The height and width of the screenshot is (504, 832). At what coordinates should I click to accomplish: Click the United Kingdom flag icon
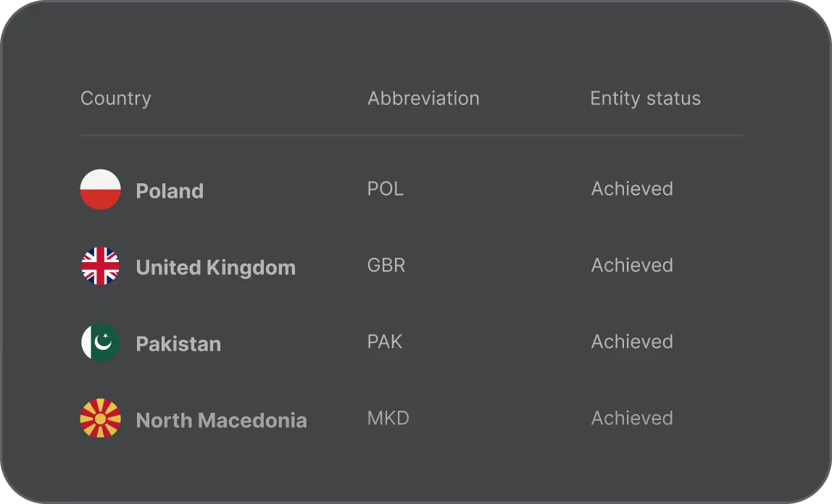[100, 266]
